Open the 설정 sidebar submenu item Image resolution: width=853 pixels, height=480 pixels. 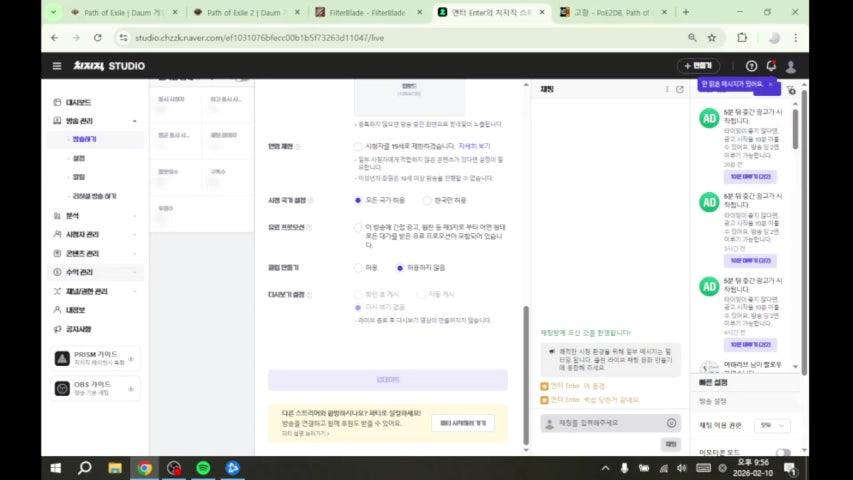pos(79,158)
